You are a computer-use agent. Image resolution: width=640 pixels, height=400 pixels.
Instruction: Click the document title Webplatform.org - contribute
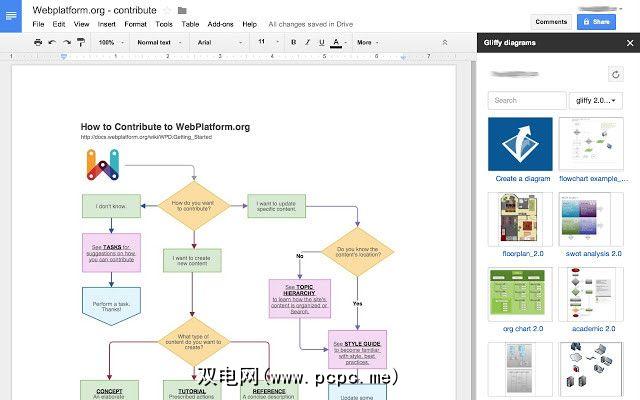click(94, 10)
